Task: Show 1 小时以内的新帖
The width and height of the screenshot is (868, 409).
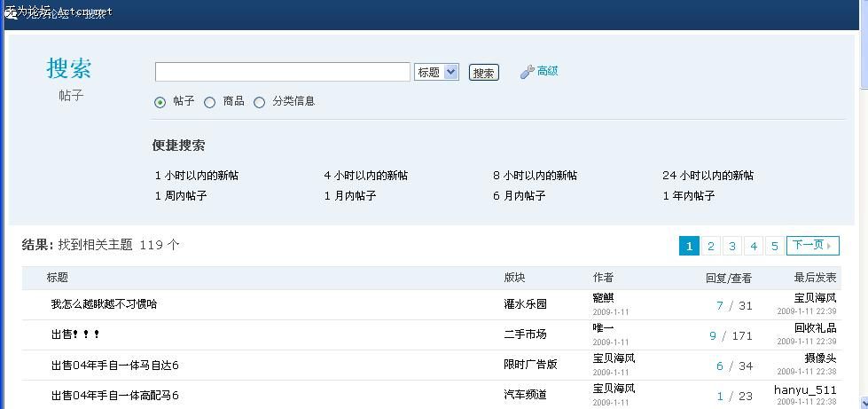Action: [197, 176]
